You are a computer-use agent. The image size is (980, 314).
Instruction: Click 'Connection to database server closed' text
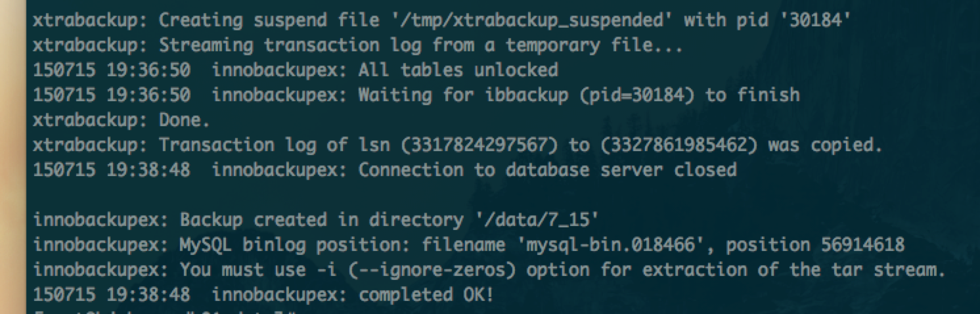(547, 169)
